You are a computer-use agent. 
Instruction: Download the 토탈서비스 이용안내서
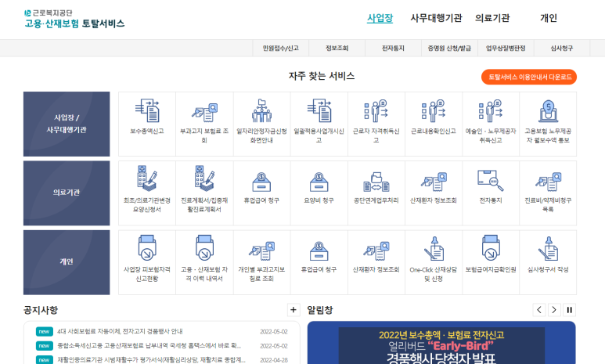click(529, 77)
